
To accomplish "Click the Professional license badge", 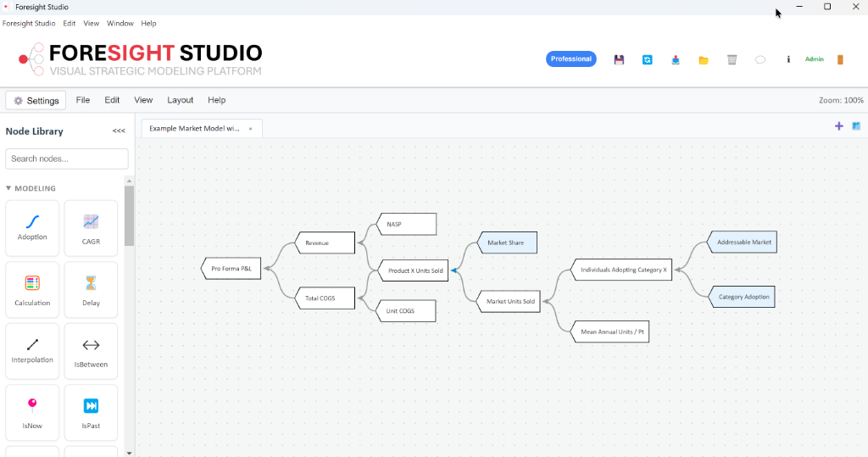I will (570, 59).
